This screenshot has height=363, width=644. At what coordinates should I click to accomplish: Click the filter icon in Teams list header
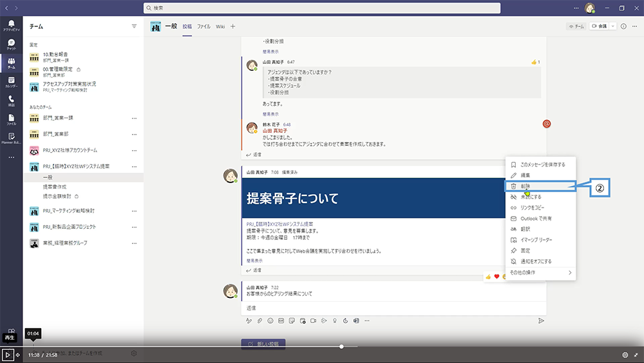click(x=134, y=26)
